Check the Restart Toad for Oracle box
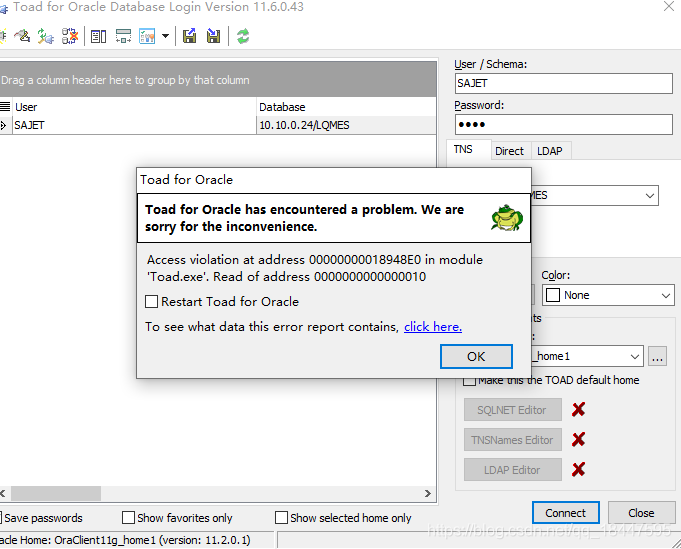 152,301
